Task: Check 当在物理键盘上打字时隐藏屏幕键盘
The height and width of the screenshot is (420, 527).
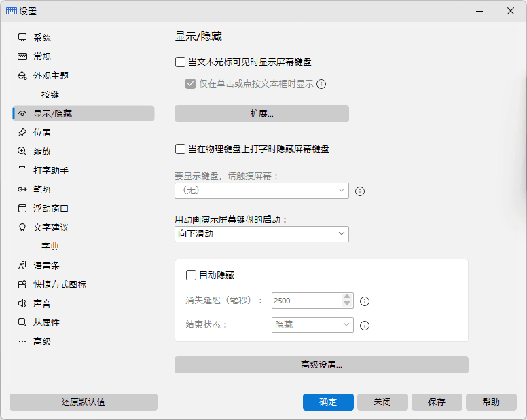Action: click(180, 149)
